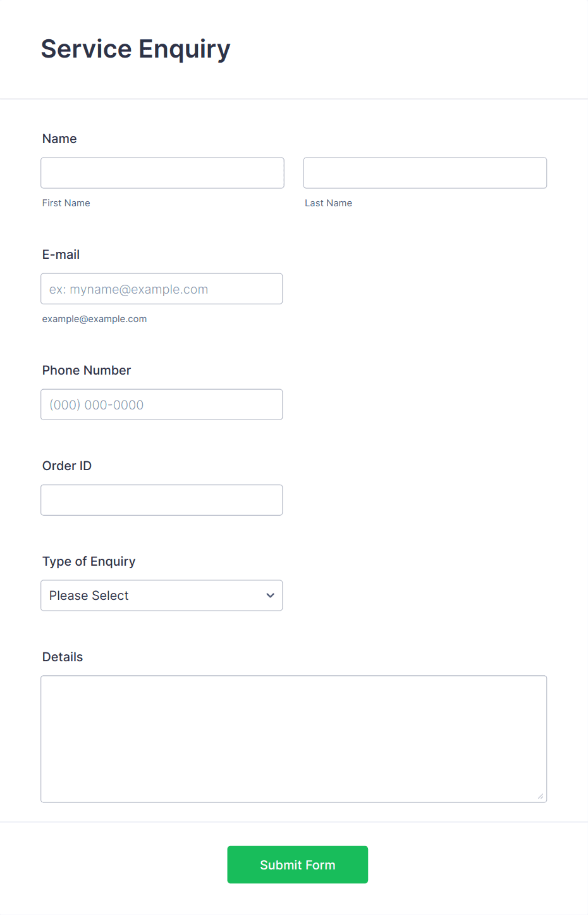588x915 pixels.
Task: Click the example@example.com hint text
Action: (95, 319)
